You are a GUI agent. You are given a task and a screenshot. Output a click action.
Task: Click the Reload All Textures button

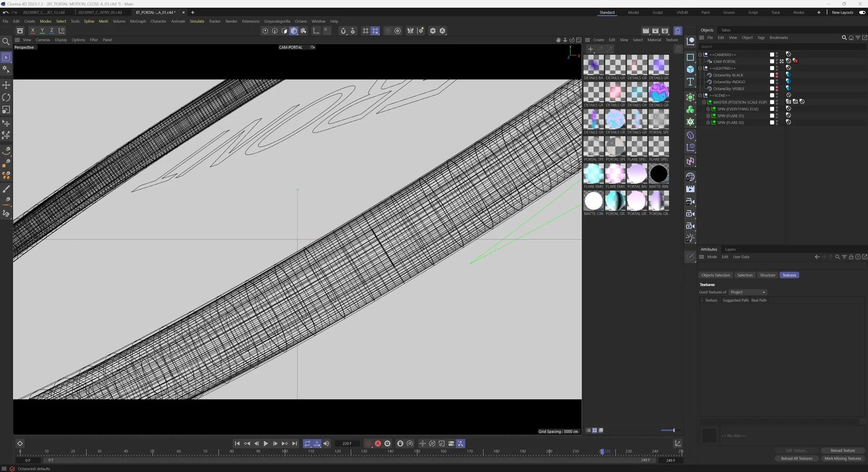pyautogui.click(x=796, y=458)
